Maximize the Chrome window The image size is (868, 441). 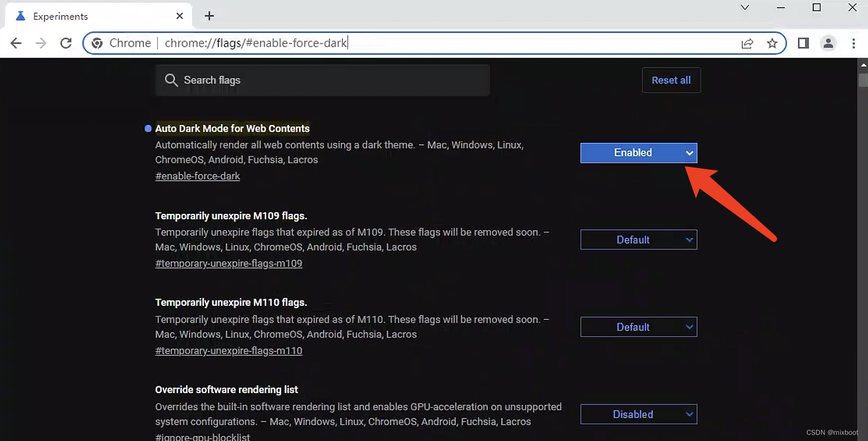point(817,7)
